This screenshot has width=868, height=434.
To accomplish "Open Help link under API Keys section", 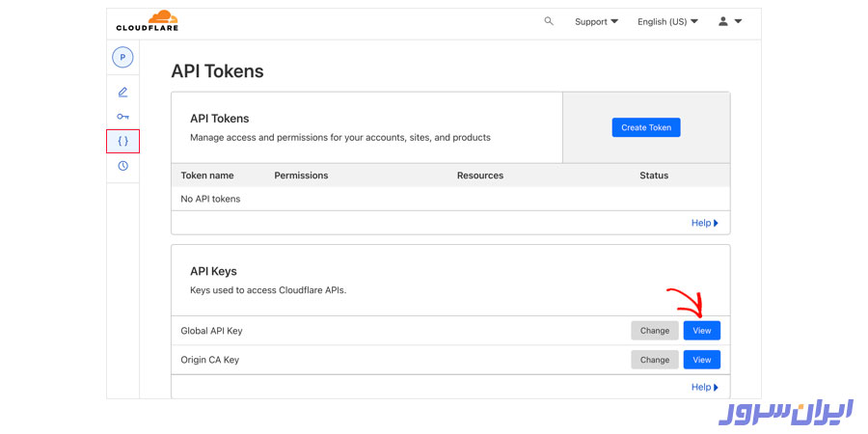I will (704, 387).
